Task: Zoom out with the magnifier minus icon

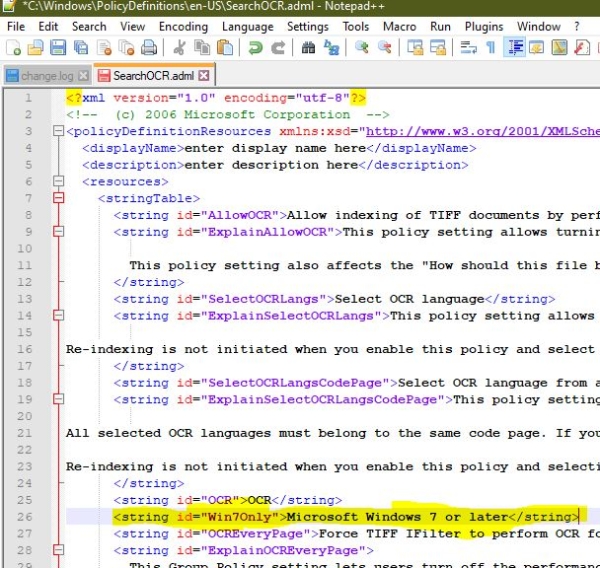Action: click(385, 48)
